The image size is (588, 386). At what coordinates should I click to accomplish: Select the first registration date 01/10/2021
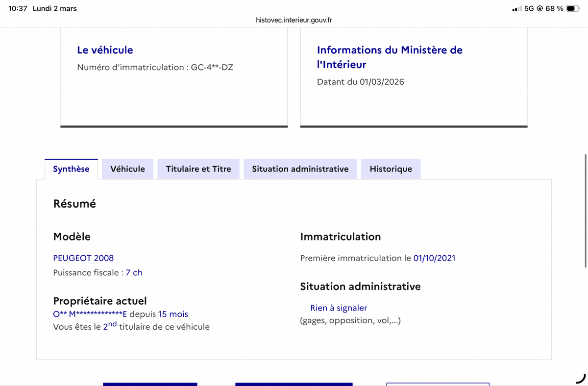tap(434, 258)
